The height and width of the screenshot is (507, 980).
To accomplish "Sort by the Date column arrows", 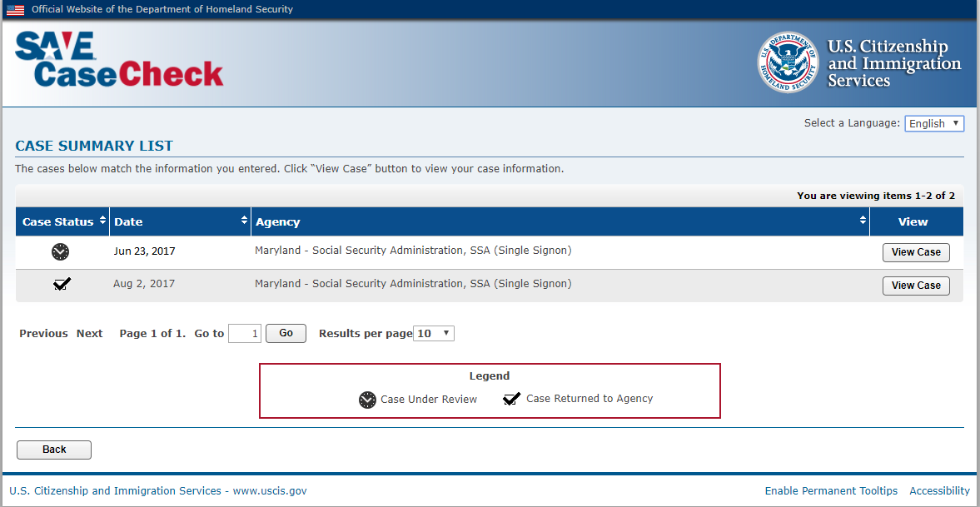I will point(244,221).
